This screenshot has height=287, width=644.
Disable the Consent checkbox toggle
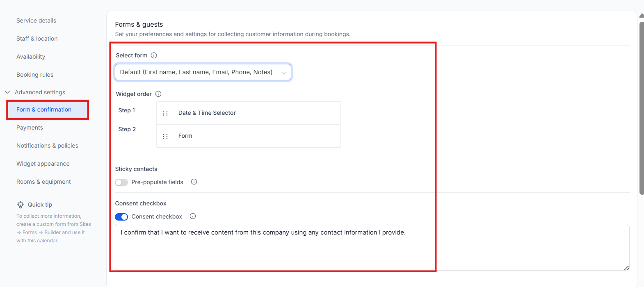tap(121, 216)
